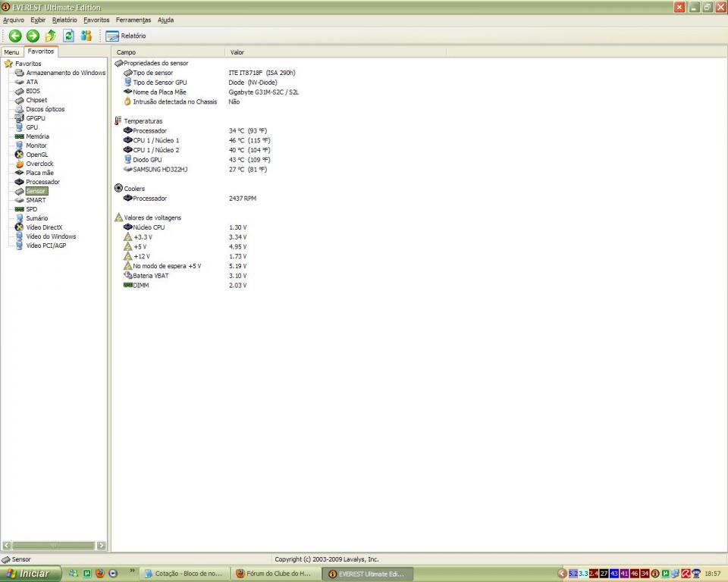
Task: Select the Bateria VBAT voltage row
Action: [185, 276]
